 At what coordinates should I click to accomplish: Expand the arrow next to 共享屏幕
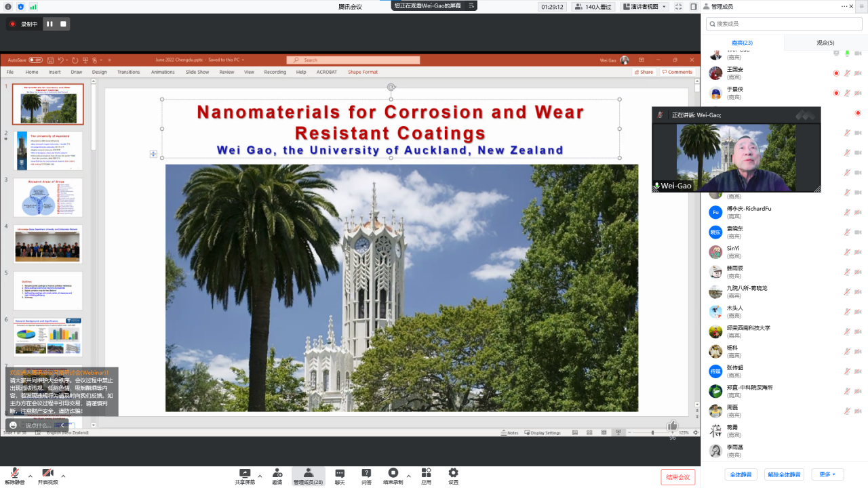pyautogui.click(x=260, y=475)
